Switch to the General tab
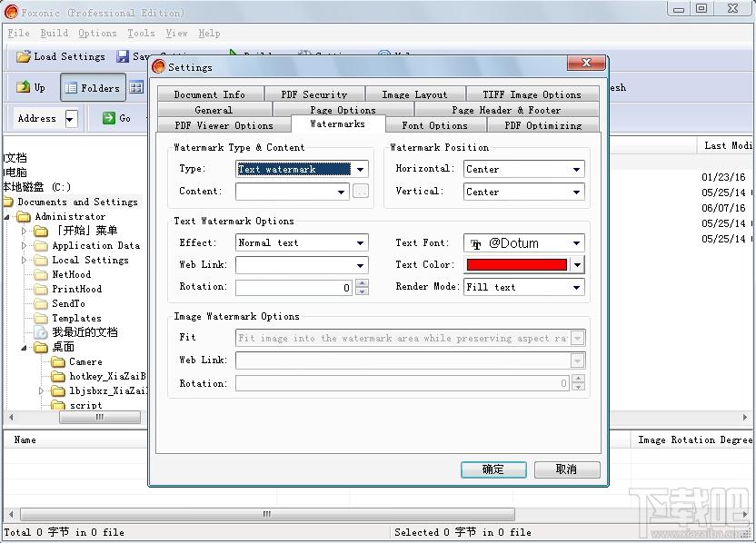The image size is (756, 543). point(214,109)
